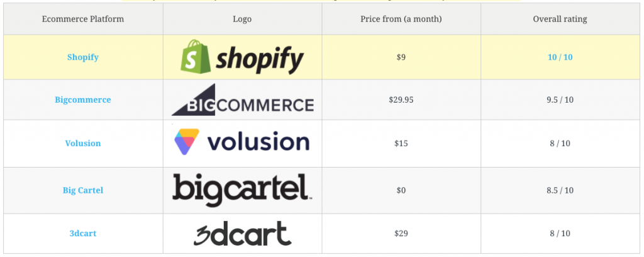Viewport: 644px width, 257px height.
Task: Click the BigCommerce dark triangle emblem
Action: (193, 100)
